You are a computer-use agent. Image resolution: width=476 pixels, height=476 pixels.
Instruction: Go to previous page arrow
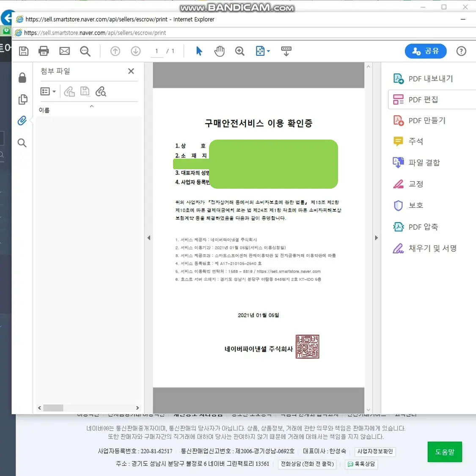coord(115,51)
